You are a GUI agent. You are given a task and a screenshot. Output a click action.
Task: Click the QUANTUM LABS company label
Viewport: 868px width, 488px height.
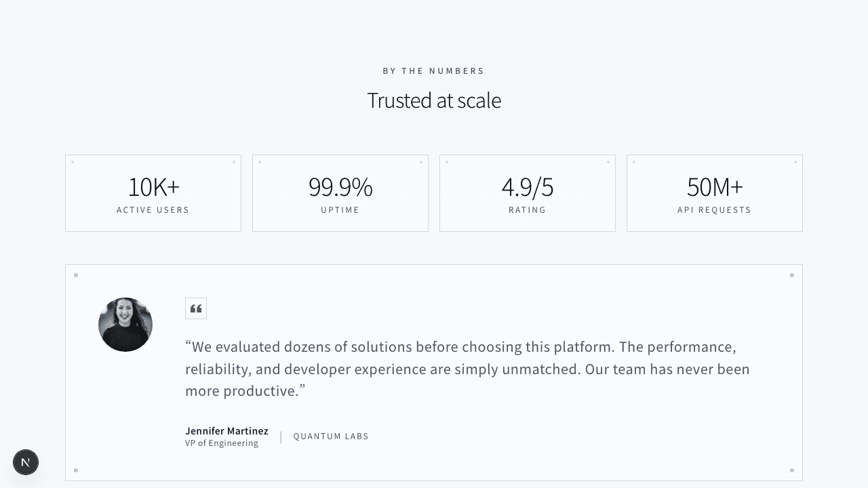[x=331, y=436]
